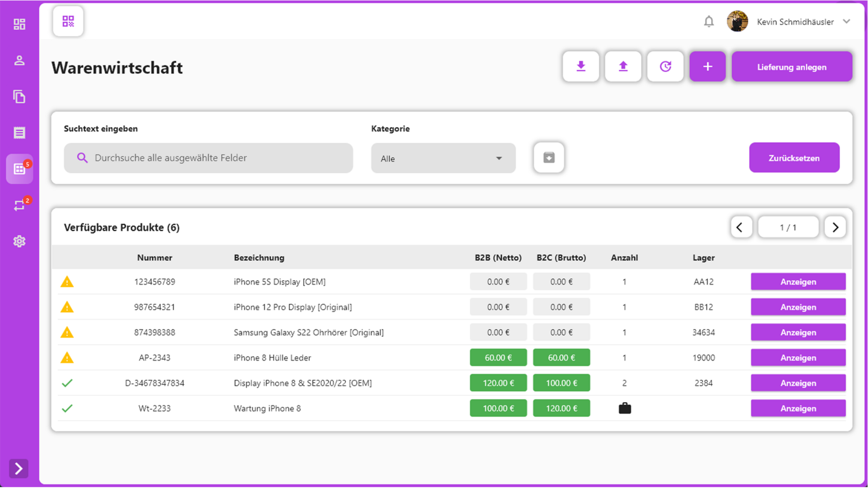Expand the sidebar with bottom arrow
The image size is (868, 488).
(x=19, y=468)
